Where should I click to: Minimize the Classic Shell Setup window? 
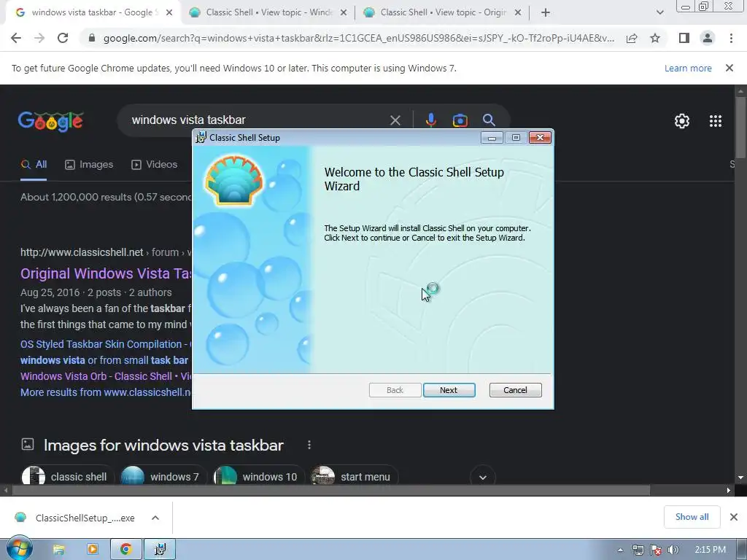[492, 138]
